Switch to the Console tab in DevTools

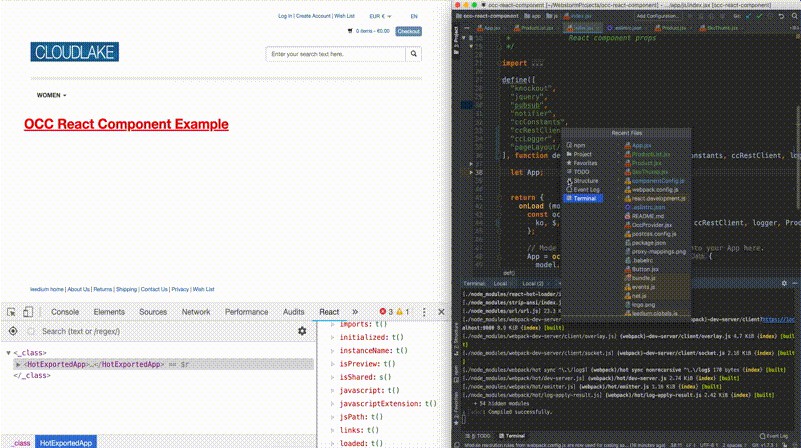65,312
